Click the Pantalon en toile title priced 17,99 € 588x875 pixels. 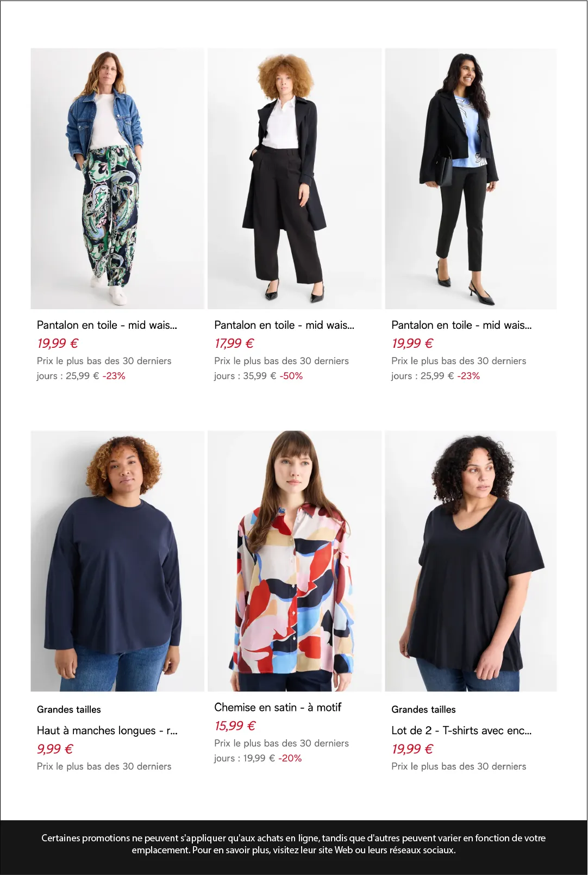click(284, 325)
